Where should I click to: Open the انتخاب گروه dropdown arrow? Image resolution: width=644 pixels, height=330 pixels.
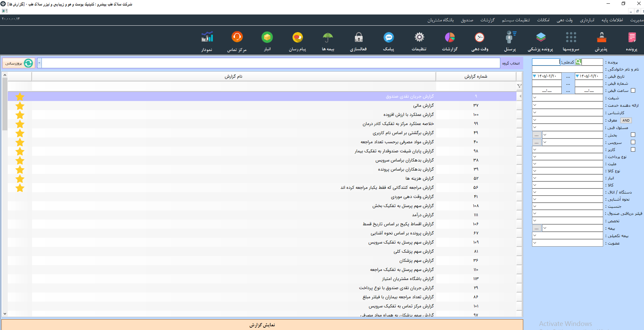[x=39, y=63]
